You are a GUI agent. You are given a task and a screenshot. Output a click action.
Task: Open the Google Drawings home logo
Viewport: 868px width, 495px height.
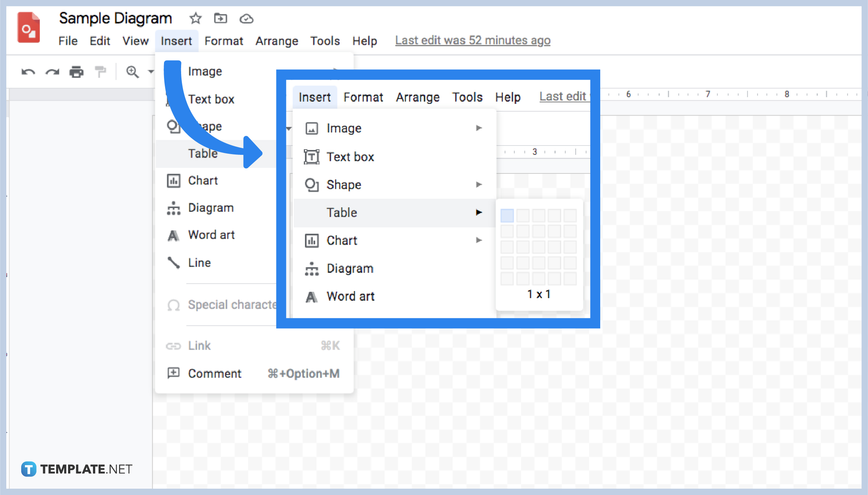(x=29, y=26)
